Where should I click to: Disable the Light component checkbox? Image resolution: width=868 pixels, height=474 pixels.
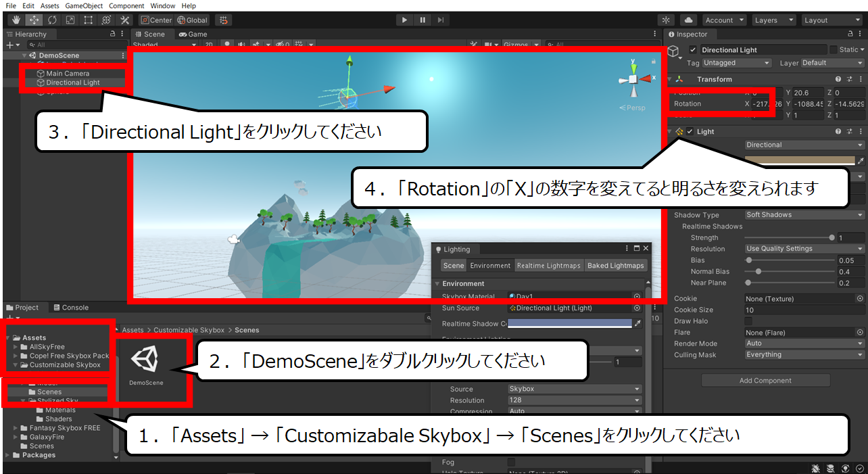point(690,132)
